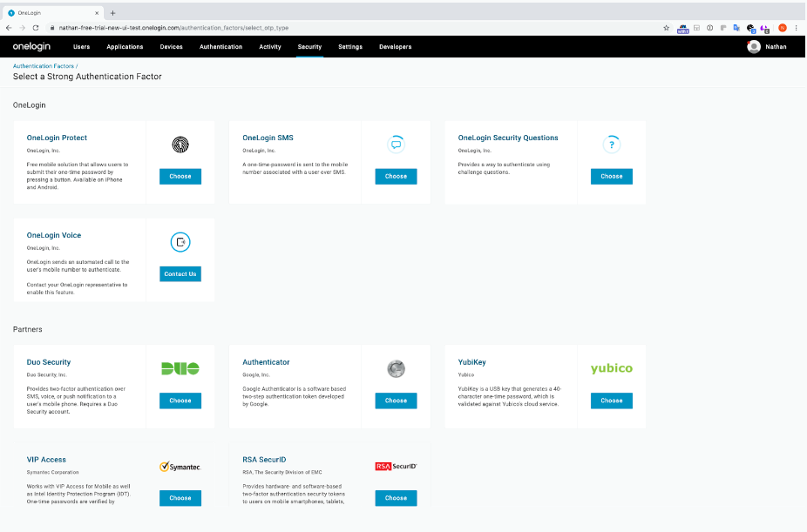
Task: Select the OneLogin browser tab
Action: pyautogui.click(x=53, y=13)
